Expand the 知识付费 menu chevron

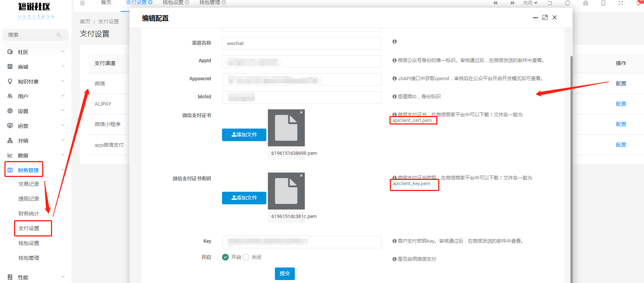(x=63, y=81)
